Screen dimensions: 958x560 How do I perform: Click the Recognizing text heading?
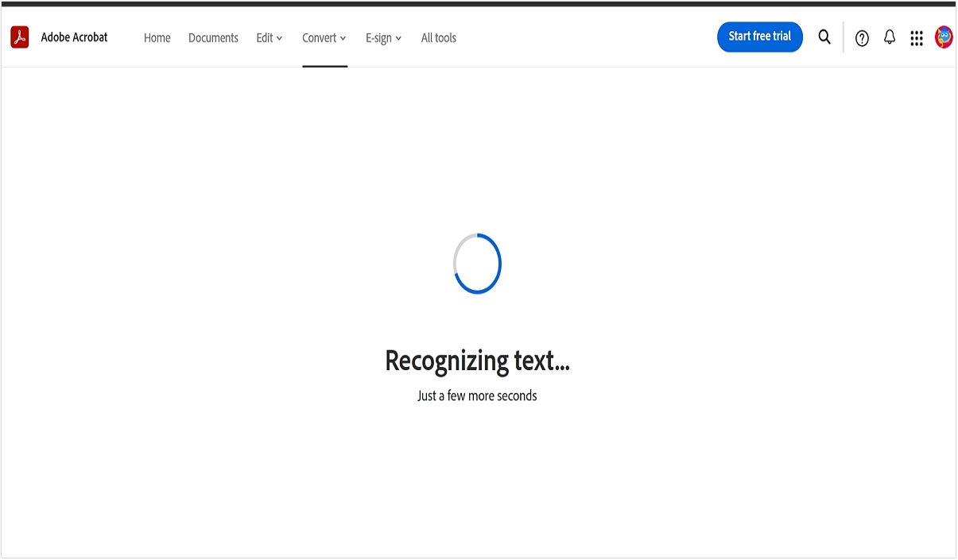[x=477, y=361]
